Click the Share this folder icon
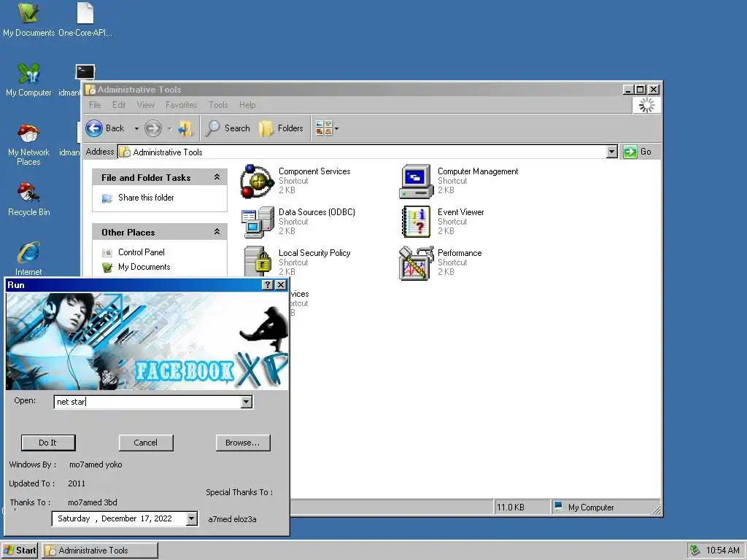 (x=107, y=198)
